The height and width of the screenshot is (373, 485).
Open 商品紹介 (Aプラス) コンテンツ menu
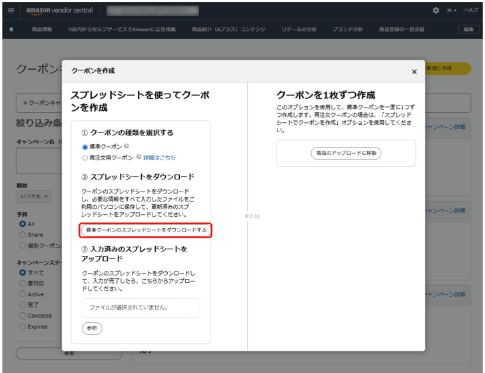229,29
